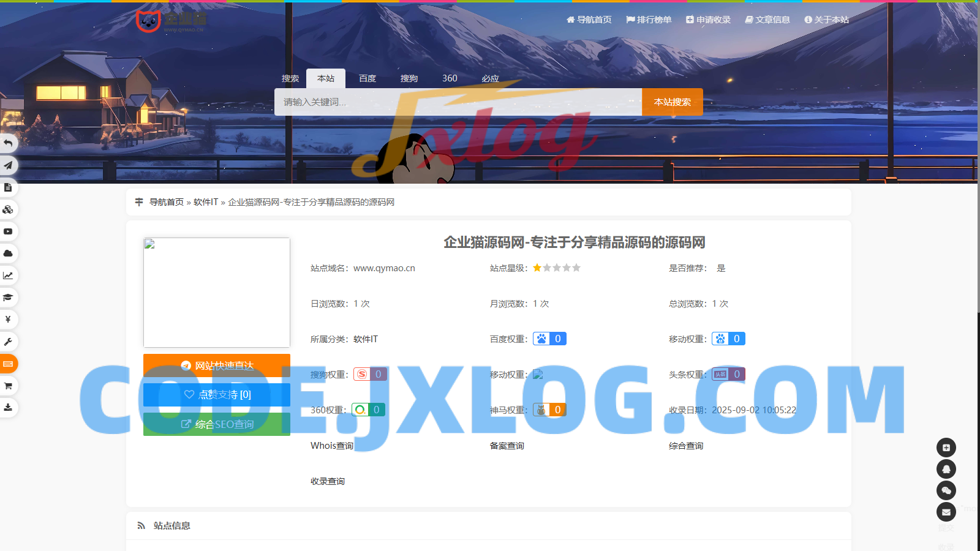Screen dimensions: 980x551
Task: Open the graduation cap category in sidebar
Action: tap(8, 298)
